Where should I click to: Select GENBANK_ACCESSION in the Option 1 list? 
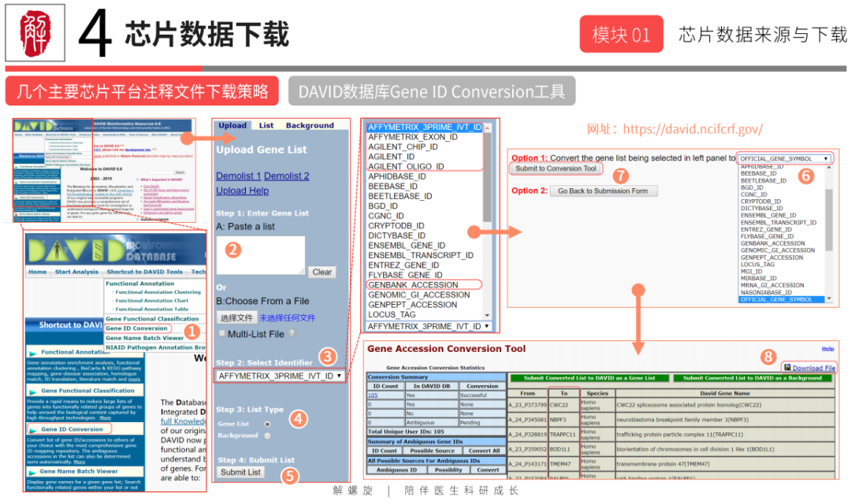(773, 243)
